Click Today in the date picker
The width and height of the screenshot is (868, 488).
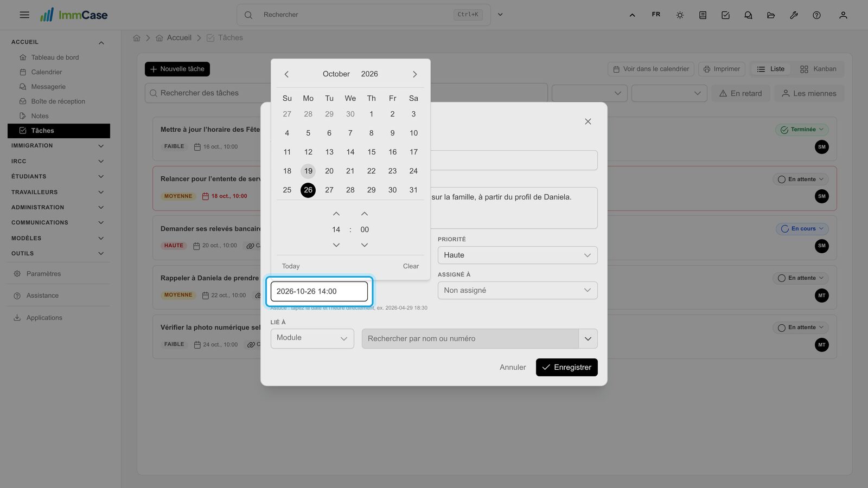point(291,266)
